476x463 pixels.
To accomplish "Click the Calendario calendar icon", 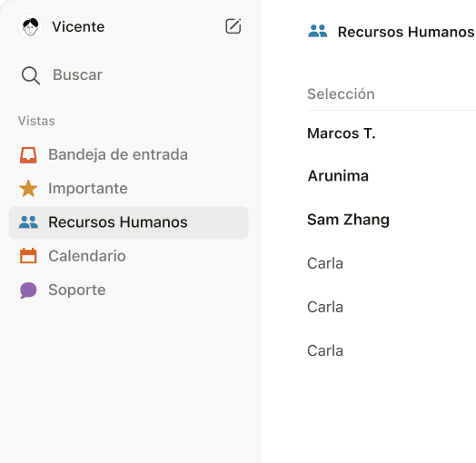I will click(x=28, y=255).
